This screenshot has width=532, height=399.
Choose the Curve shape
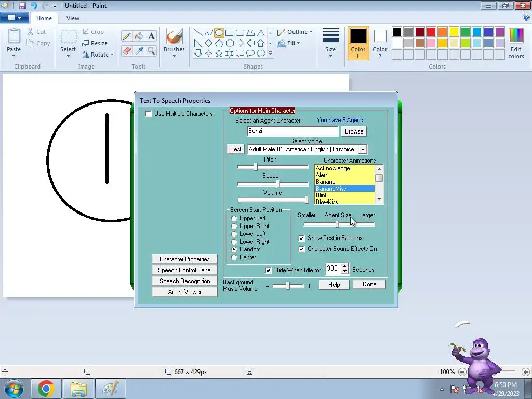[209, 33]
